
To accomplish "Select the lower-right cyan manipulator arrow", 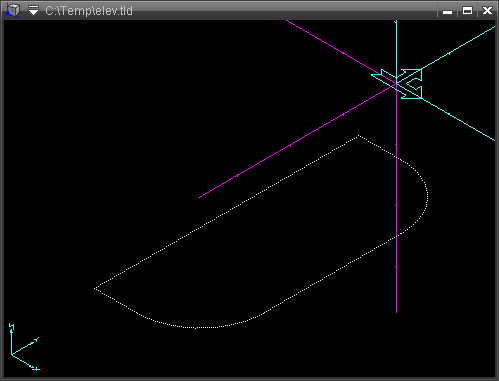I will pos(411,91).
